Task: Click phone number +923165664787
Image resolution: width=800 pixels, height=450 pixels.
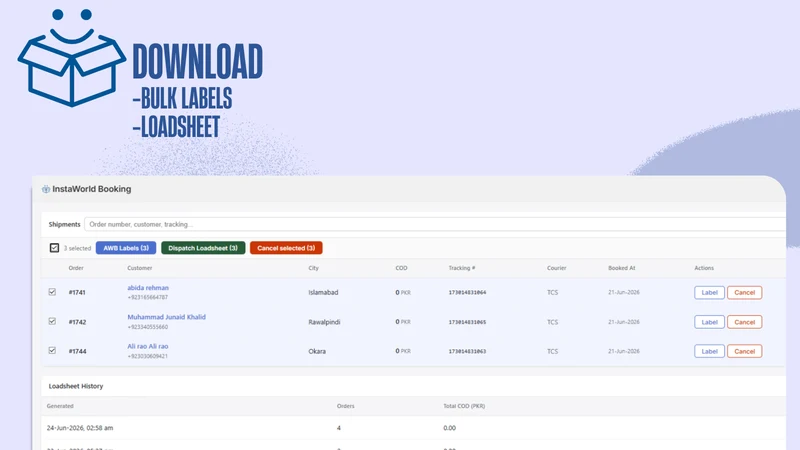Action: click(x=147, y=297)
